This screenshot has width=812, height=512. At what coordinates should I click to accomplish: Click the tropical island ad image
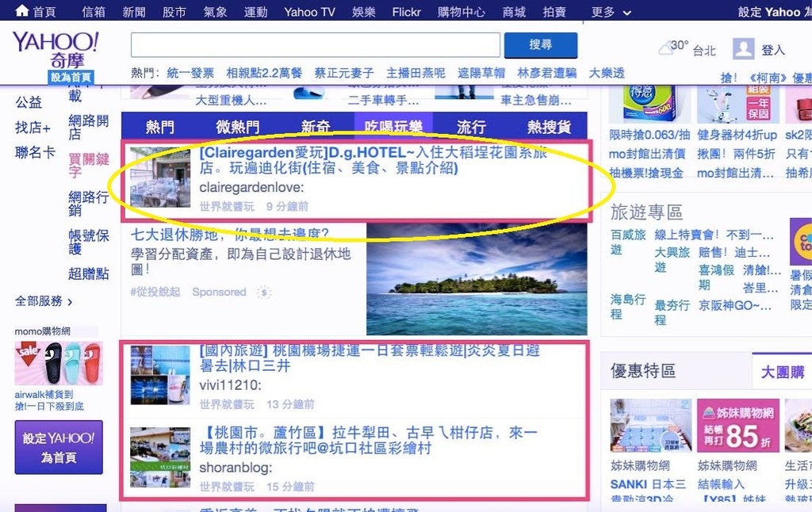coord(477,280)
